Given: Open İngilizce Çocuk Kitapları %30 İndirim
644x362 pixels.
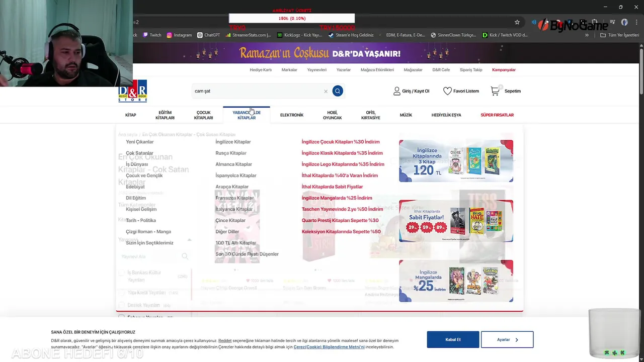Looking at the screenshot, I should [341, 142].
